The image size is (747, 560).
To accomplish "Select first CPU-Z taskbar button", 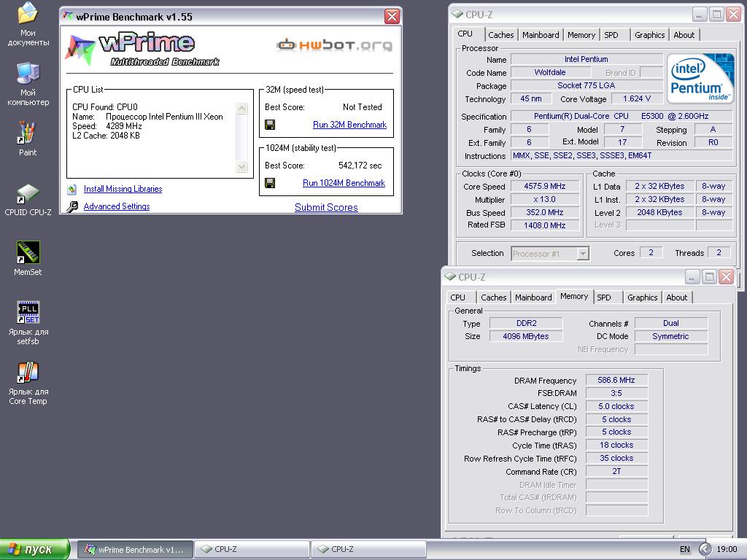I will pos(252,549).
